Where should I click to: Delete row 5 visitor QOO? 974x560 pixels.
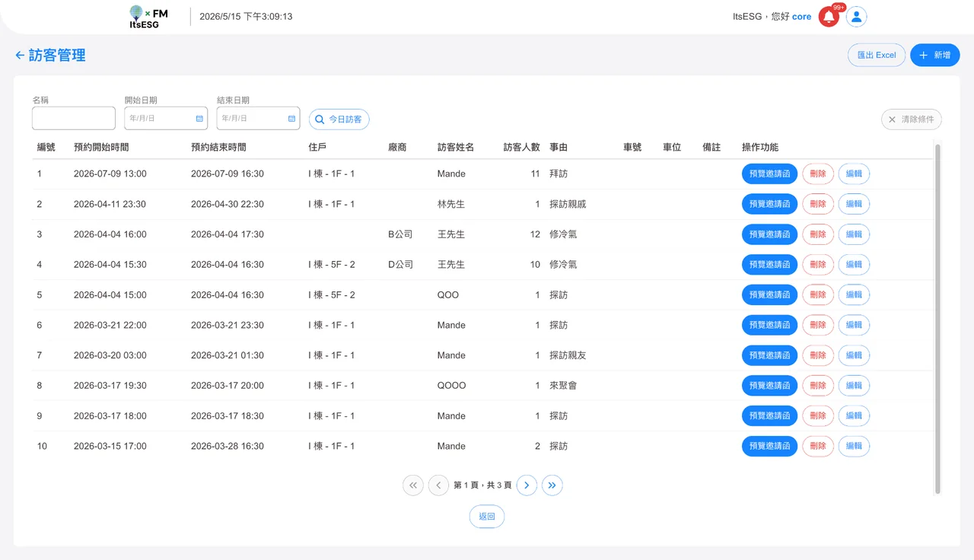coord(818,294)
